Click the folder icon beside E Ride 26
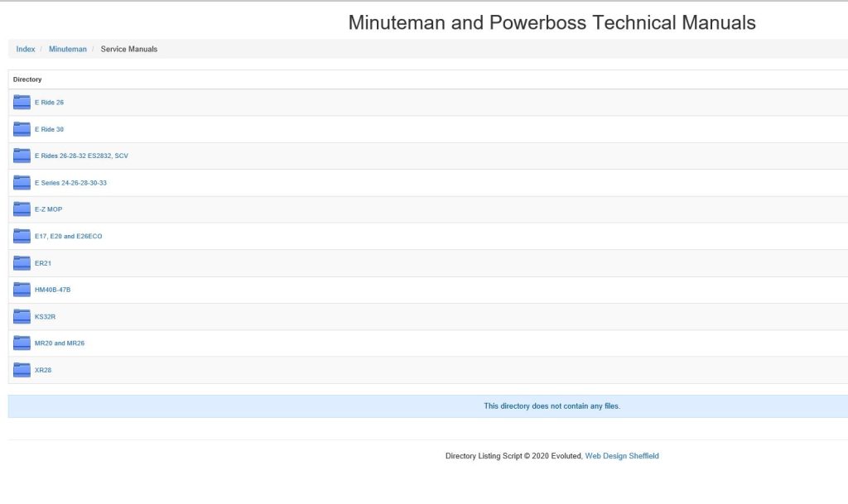 22,103
